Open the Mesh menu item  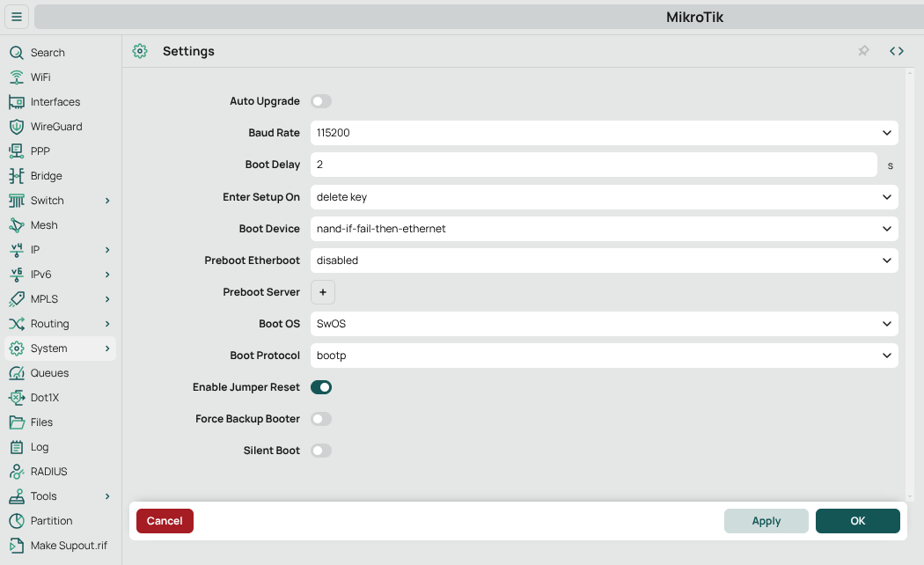(60, 225)
